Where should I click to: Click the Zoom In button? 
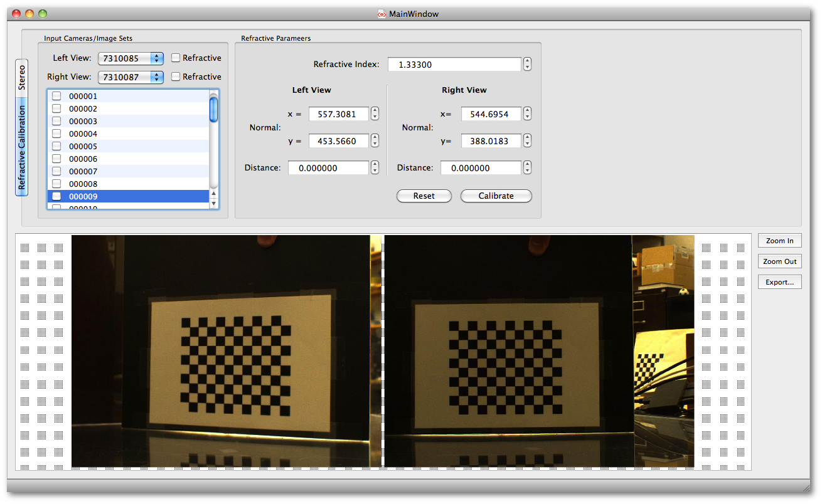779,241
